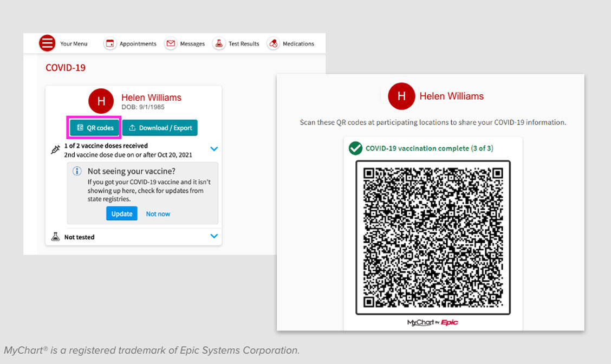Image resolution: width=611 pixels, height=364 pixels.
Task: Click the MyChart by Epic logo
Action: 432,322
